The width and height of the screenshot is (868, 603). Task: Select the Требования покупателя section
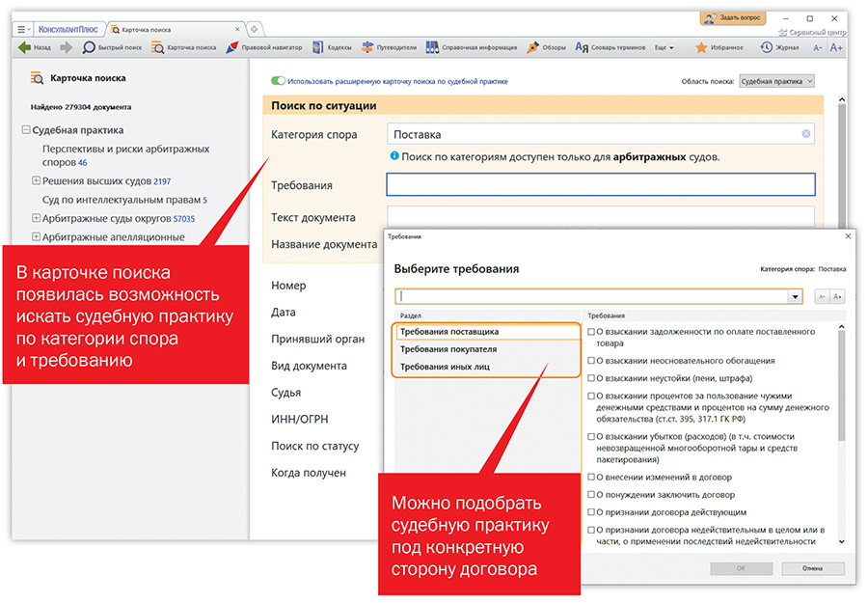448,349
